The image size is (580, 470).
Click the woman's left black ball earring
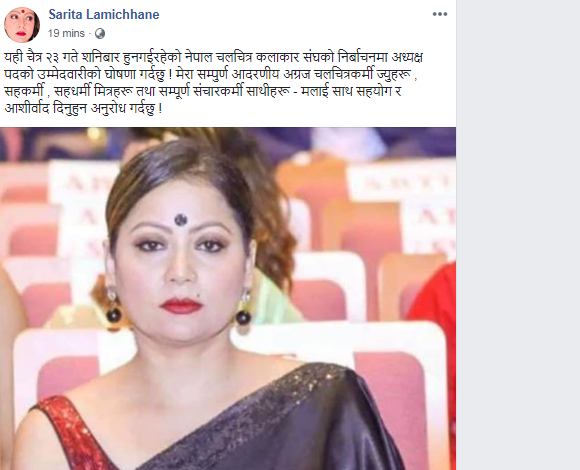(113, 314)
